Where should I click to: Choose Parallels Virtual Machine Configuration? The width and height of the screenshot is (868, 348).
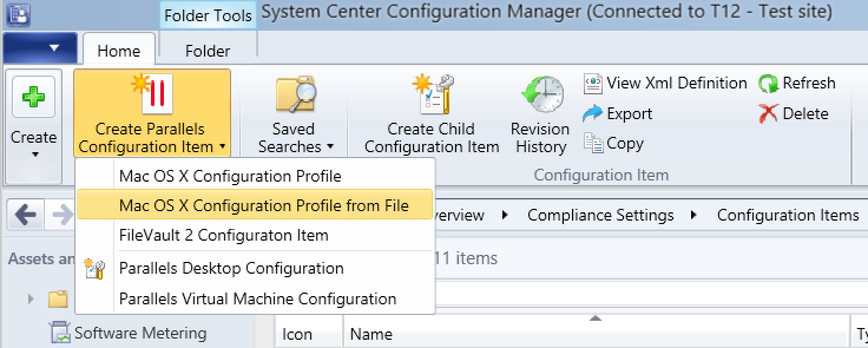(x=255, y=298)
